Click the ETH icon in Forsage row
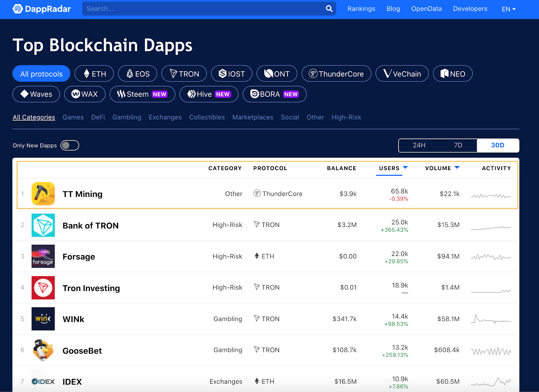Viewport: 539px width, 392px height. (x=257, y=256)
